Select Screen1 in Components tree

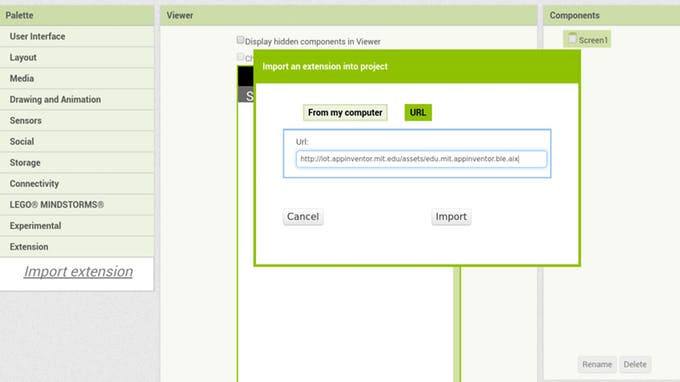pos(587,39)
